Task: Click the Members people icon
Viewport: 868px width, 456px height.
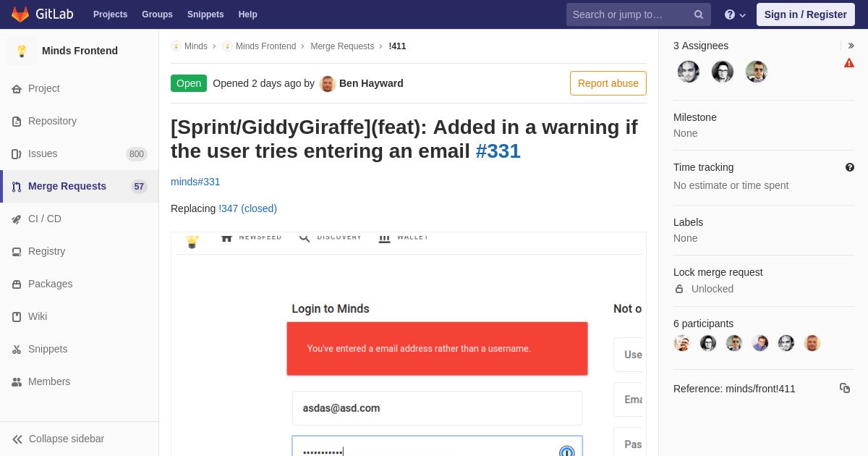Action: pyautogui.click(x=17, y=381)
